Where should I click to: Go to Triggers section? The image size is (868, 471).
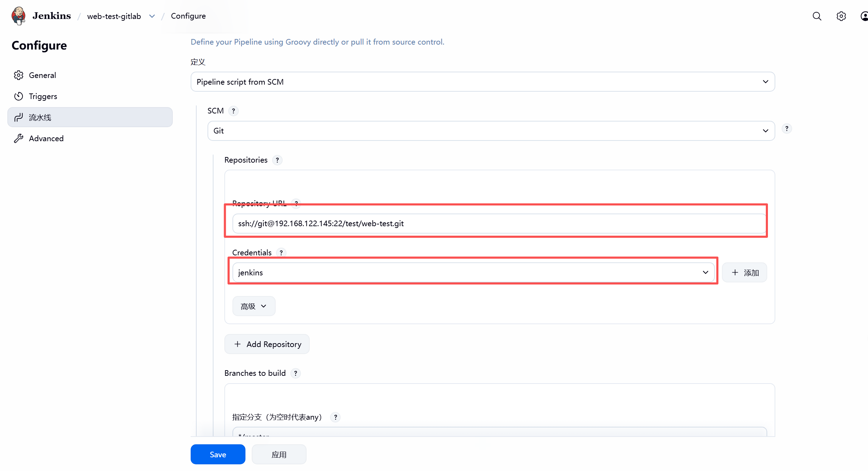90,96
